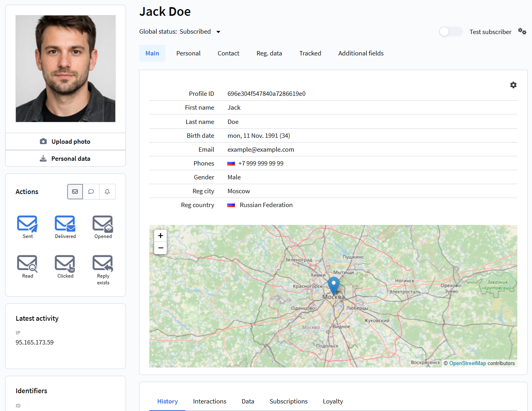The height and width of the screenshot is (411, 532).
Task: Switch Actions to SMS chat channel
Action: point(91,192)
